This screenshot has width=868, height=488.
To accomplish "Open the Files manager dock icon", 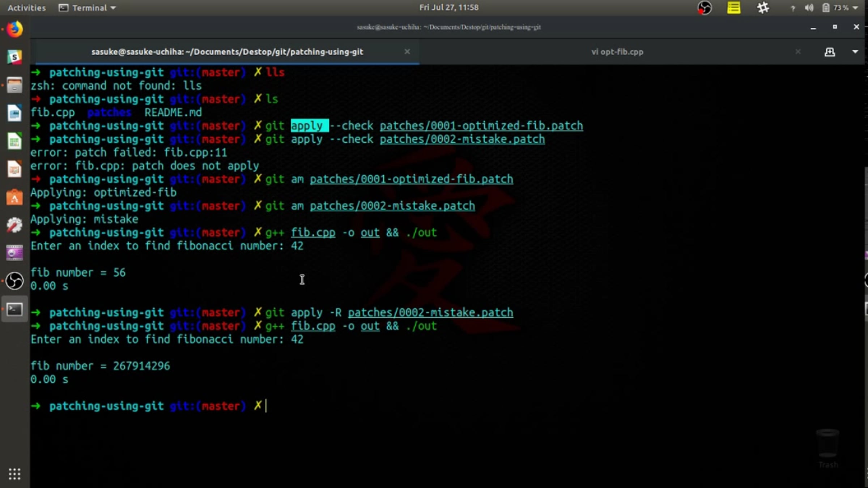I will pos(14,85).
